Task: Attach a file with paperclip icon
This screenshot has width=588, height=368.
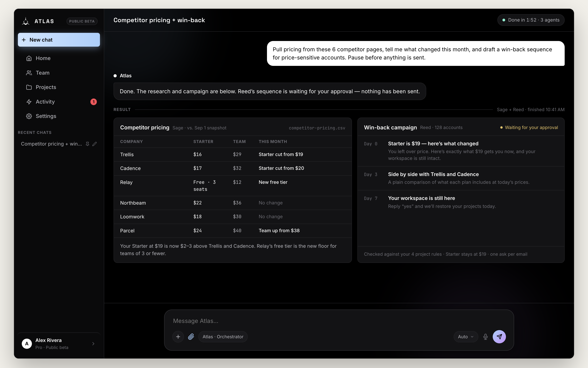Action: [x=191, y=337]
